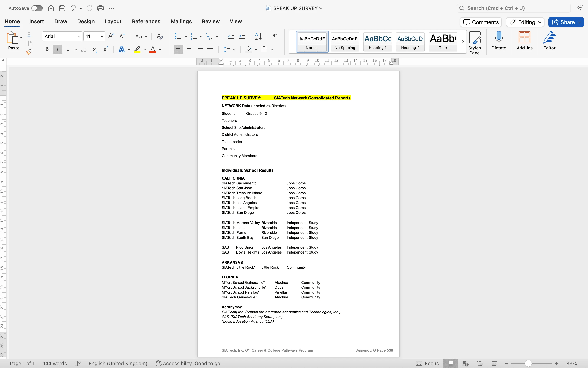The width and height of the screenshot is (588, 368).
Task: Click the Redo icon
Action: (x=89, y=8)
